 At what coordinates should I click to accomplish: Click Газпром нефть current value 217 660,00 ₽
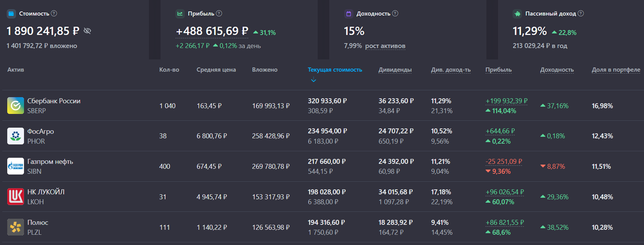327,162
